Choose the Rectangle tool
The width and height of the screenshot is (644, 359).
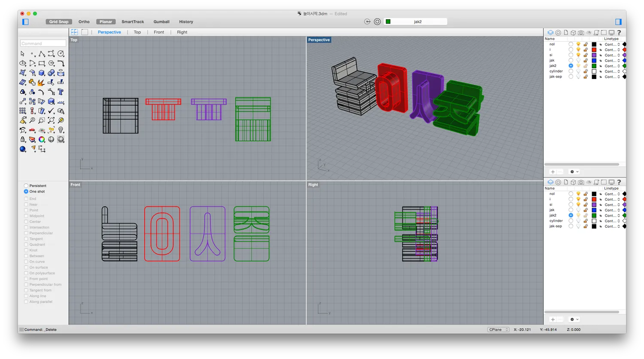[x=42, y=63]
